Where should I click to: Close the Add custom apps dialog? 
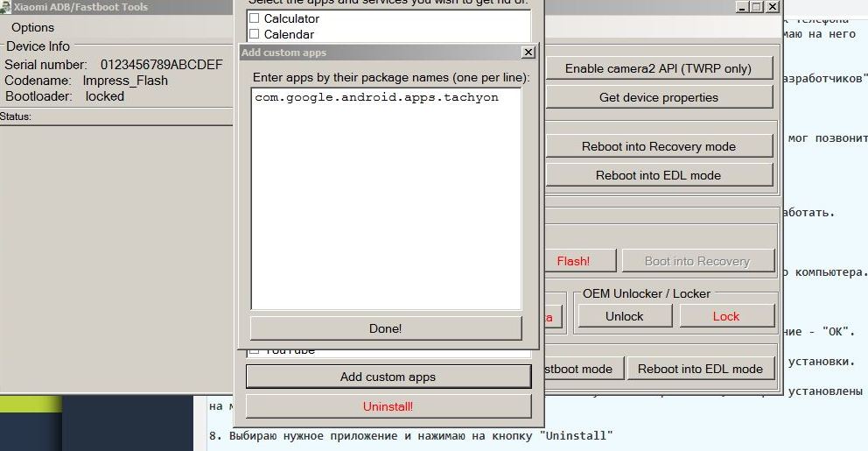click(x=528, y=52)
